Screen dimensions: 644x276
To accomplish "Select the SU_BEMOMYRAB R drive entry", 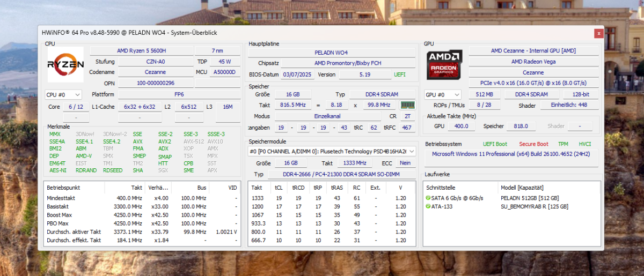I will point(511,206).
